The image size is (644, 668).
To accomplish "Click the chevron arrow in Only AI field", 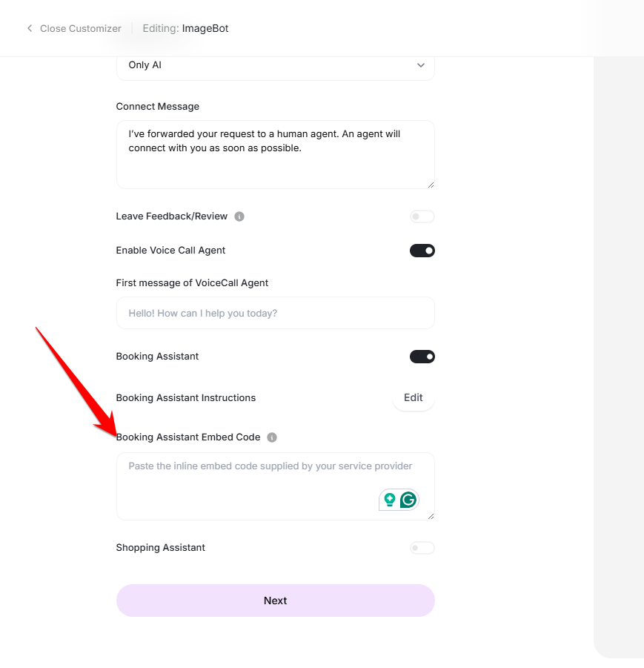I will tap(421, 65).
